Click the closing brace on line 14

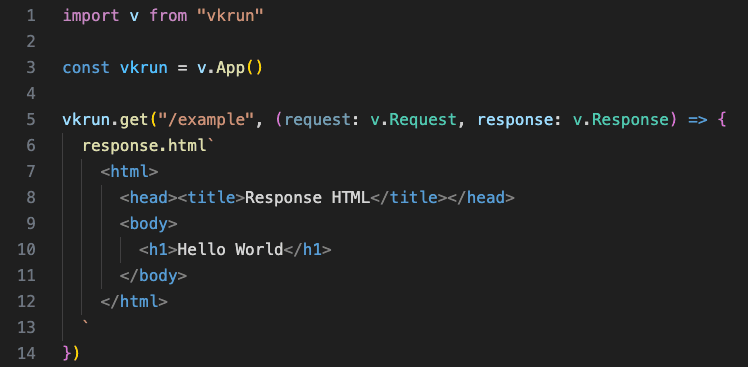(67, 353)
